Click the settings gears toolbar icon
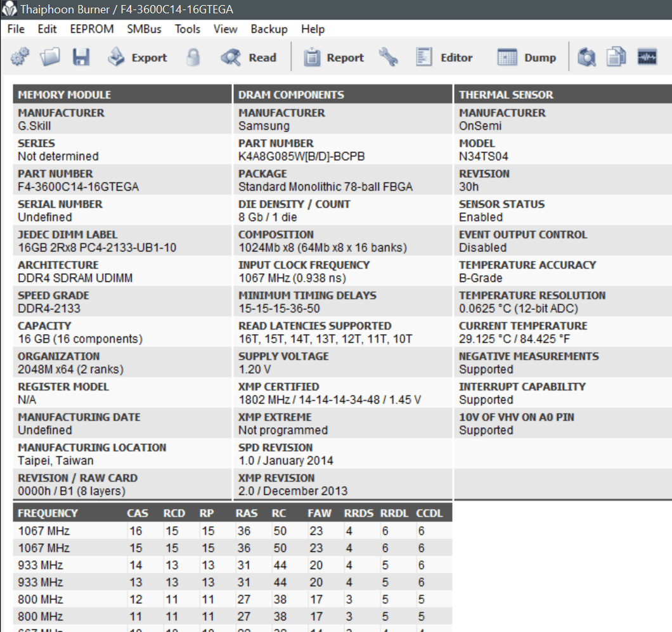The height and width of the screenshot is (632, 672). point(20,57)
